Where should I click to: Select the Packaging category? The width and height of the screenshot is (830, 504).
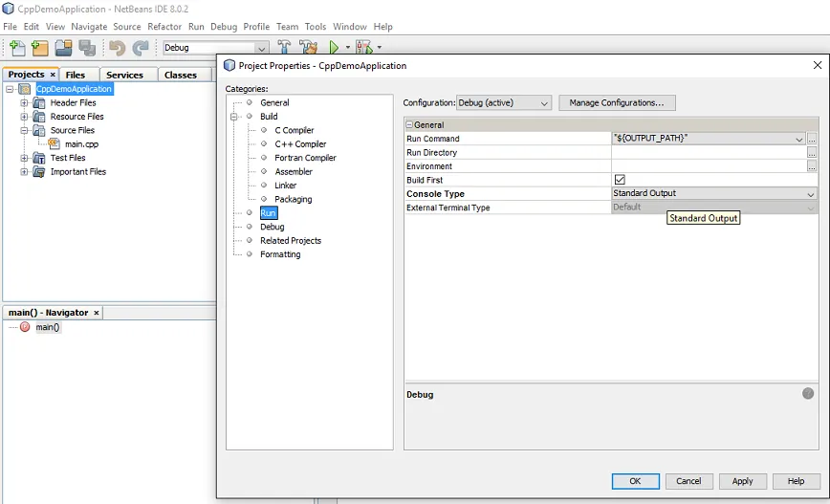[x=294, y=199]
